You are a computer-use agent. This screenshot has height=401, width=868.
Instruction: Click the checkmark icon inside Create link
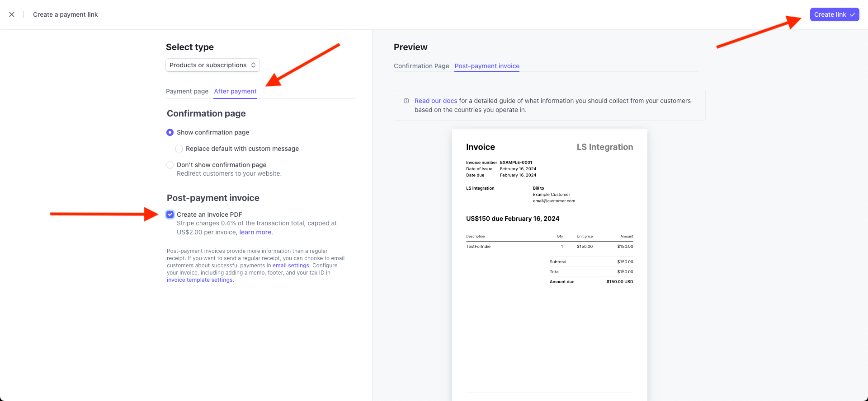coord(852,15)
